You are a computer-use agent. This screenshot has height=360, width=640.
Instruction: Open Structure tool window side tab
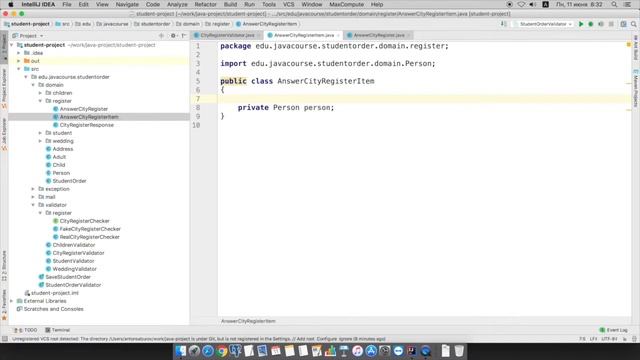coord(4,265)
